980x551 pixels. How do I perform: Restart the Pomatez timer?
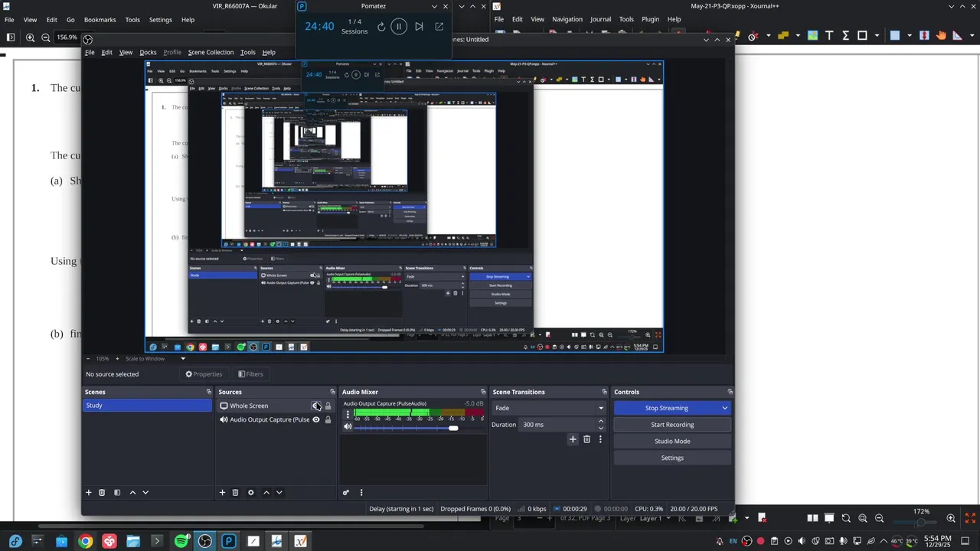381,27
